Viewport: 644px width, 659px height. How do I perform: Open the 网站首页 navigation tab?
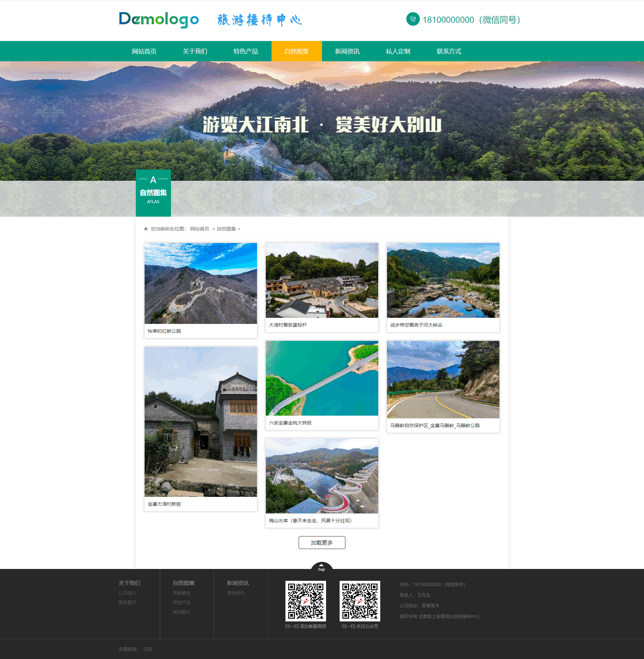[x=144, y=51]
